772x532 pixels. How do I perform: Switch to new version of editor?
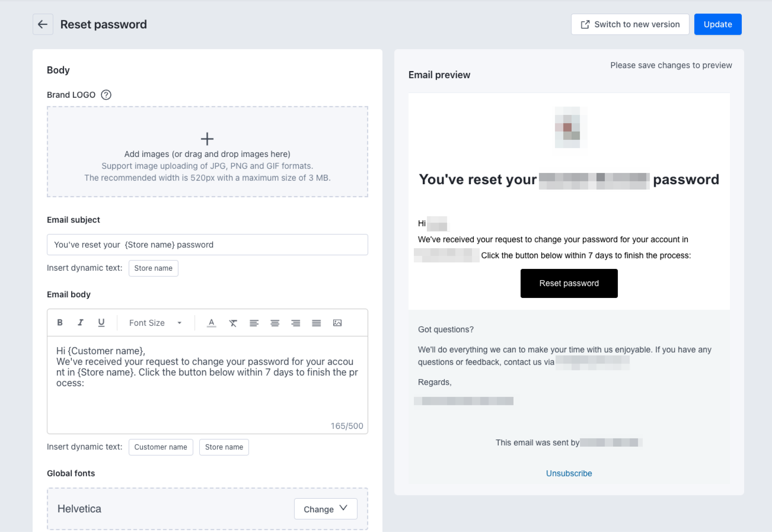(630, 24)
